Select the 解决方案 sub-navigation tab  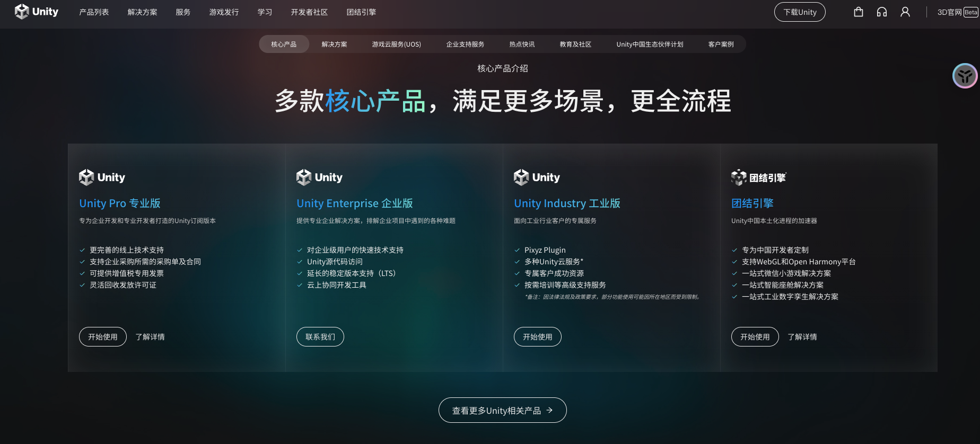pos(334,44)
